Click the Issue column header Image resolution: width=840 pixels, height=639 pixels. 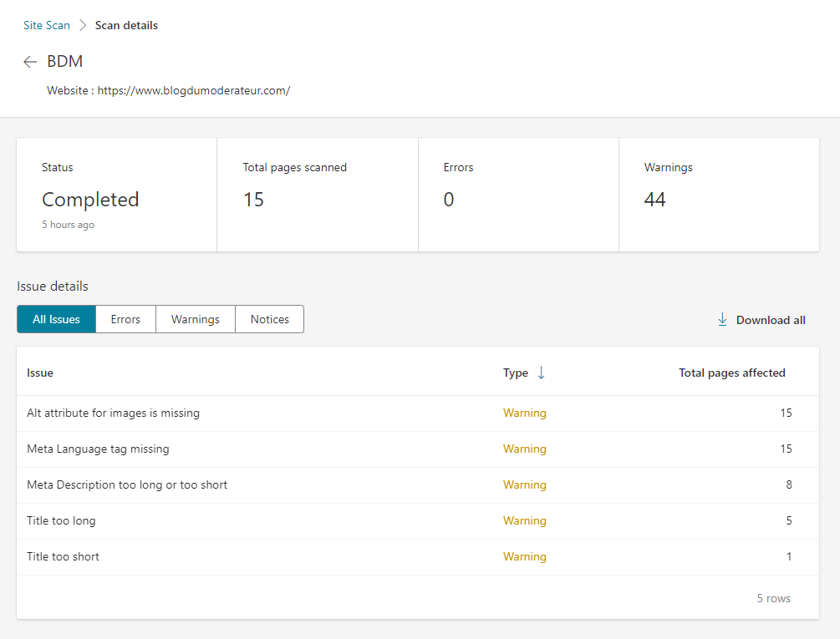(x=39, y=373)
